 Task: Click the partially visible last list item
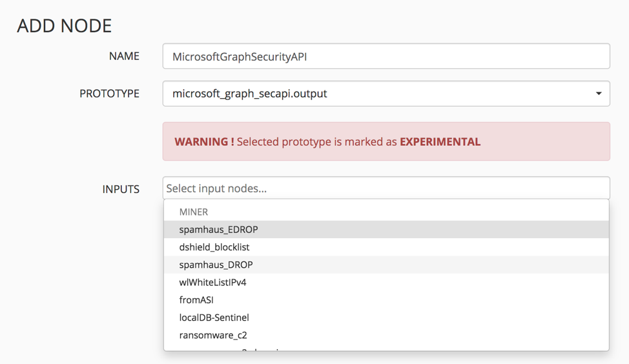tap(232, 349)
